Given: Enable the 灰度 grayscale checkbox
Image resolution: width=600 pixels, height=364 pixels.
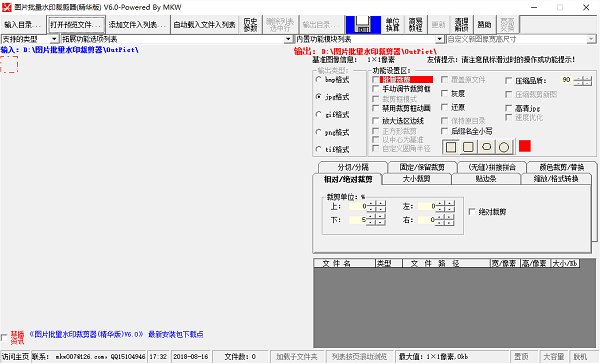Looking at the screenshot, I should [445, 93].
